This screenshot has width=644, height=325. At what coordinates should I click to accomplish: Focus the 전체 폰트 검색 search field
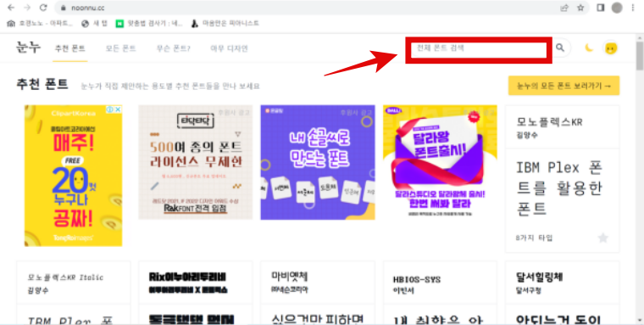pos(479,48)
